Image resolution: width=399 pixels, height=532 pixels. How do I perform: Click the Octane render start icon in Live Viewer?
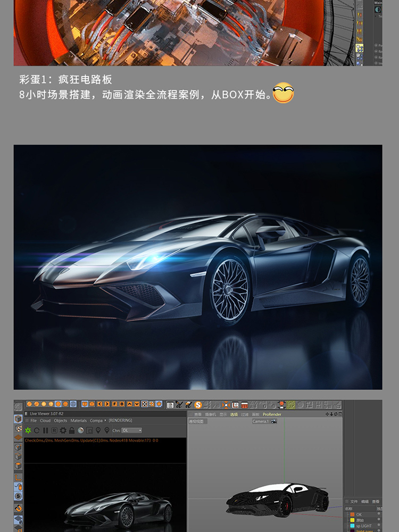coord(28,430)
